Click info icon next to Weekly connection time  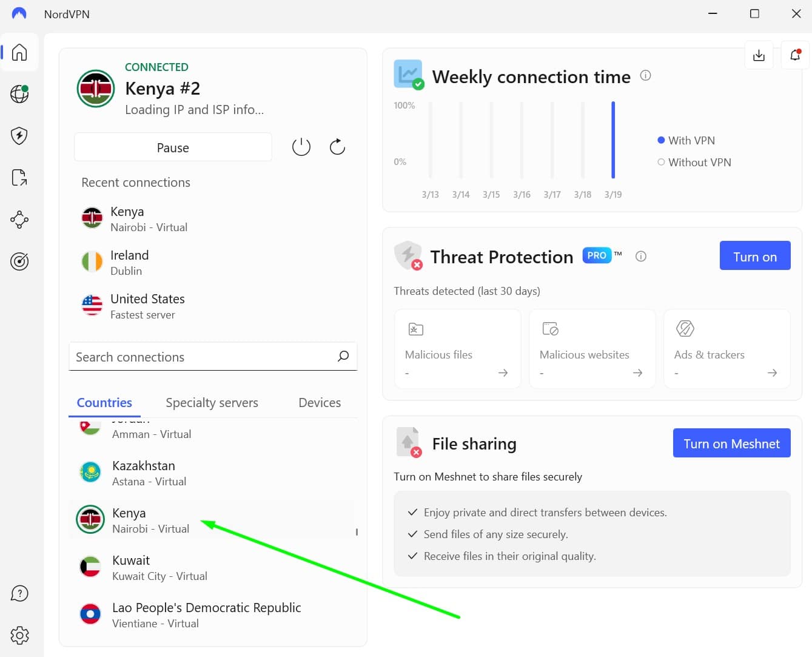tap(646, 75)
